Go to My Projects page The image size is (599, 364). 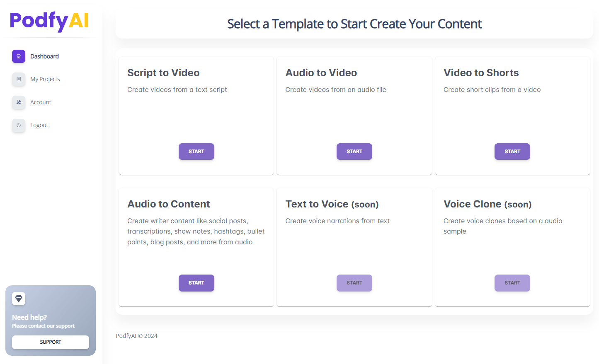tap(45, 79)
